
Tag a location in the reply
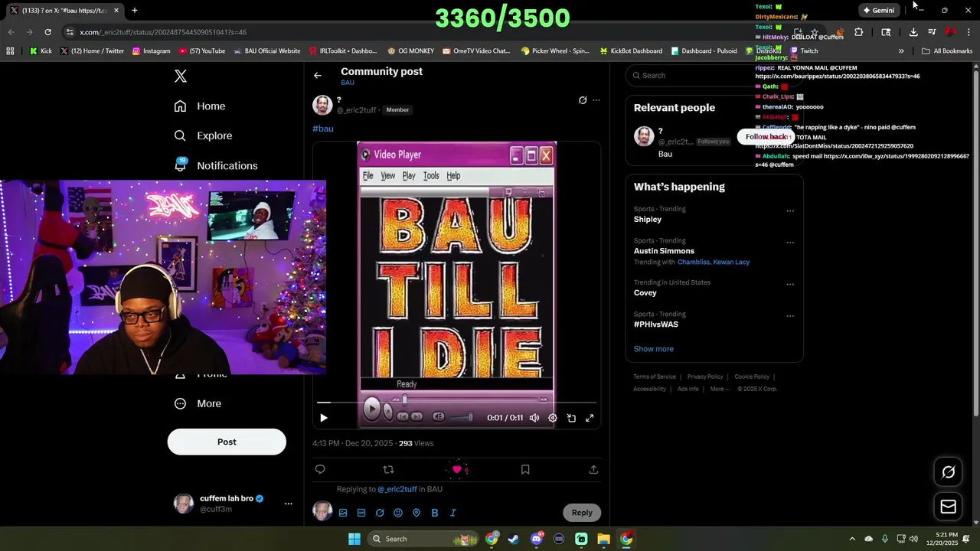pos(416,513)
